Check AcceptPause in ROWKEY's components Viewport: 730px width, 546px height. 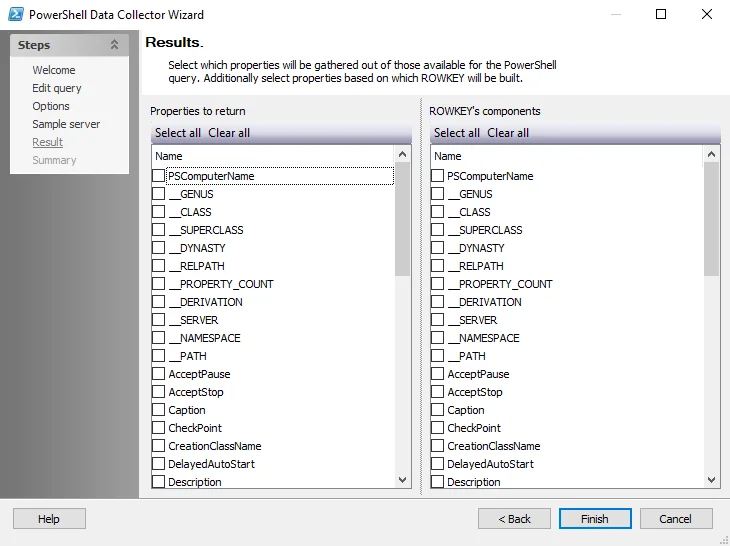(x=438, y=374)
